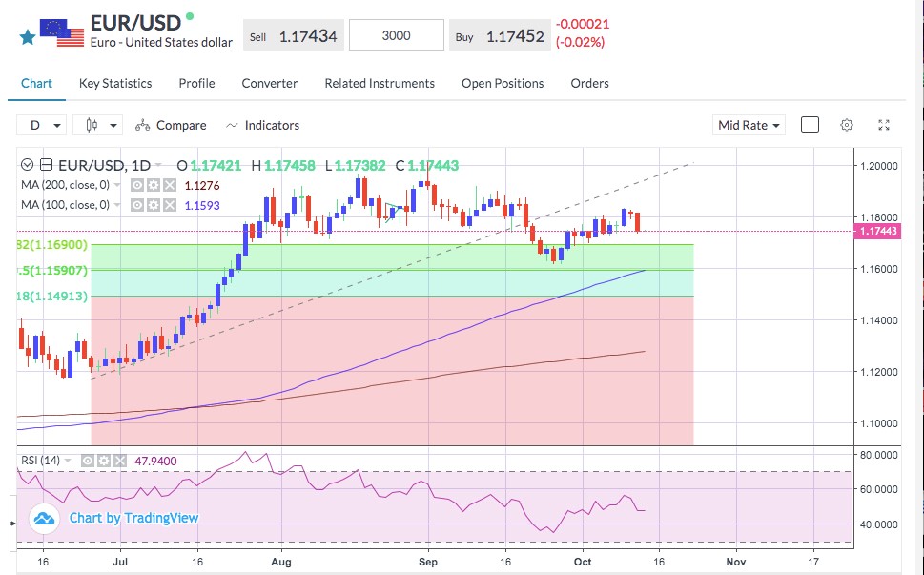Viewport: 924px width, 575px height.
Task: Open the RSI (14) dropdown arrow
Action: point(68,461)
